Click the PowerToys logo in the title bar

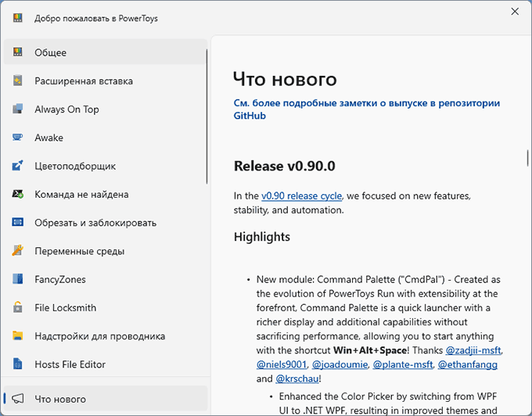(x=18, y=18)
